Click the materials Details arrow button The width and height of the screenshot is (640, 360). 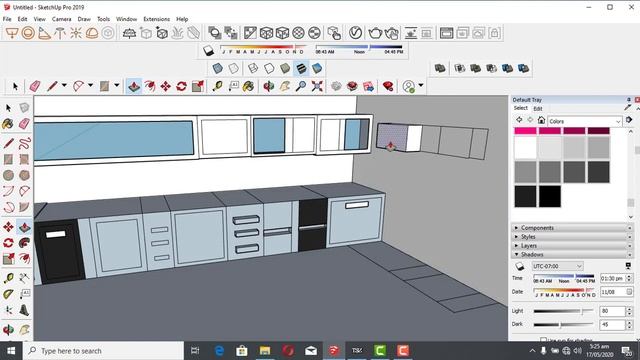point(629,120)
